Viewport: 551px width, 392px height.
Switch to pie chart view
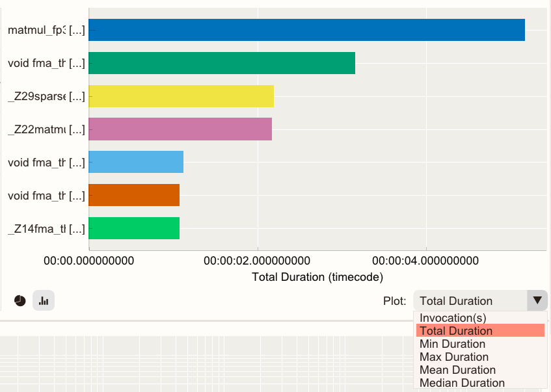(20, 301)
